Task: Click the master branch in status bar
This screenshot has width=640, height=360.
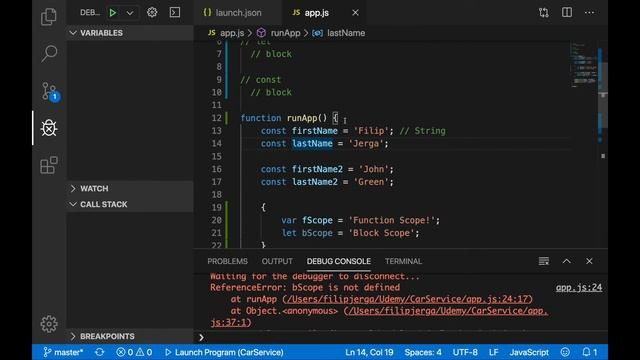Action: pyautogui.click(x=63, y=352)
